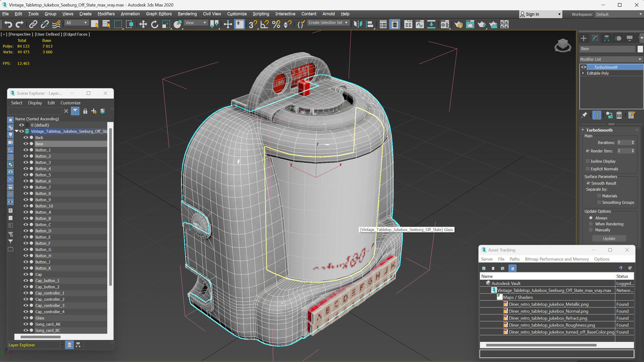Image resolution: width=644 pixels, height=362 pixels.
Task: Toggle Percent Snap icon
Action: pyautogui.click(x=276, y=24)
